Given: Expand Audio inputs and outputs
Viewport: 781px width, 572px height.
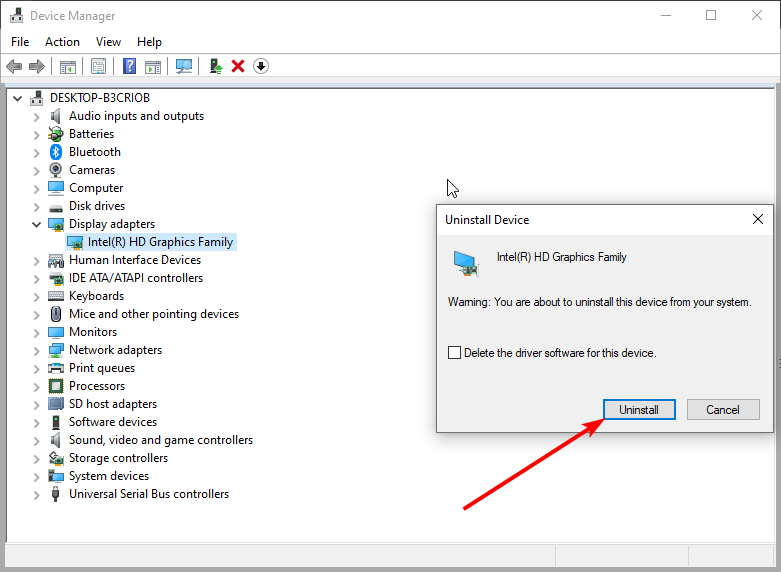Looking at the screenshot, I should click(x=36, y=117).
